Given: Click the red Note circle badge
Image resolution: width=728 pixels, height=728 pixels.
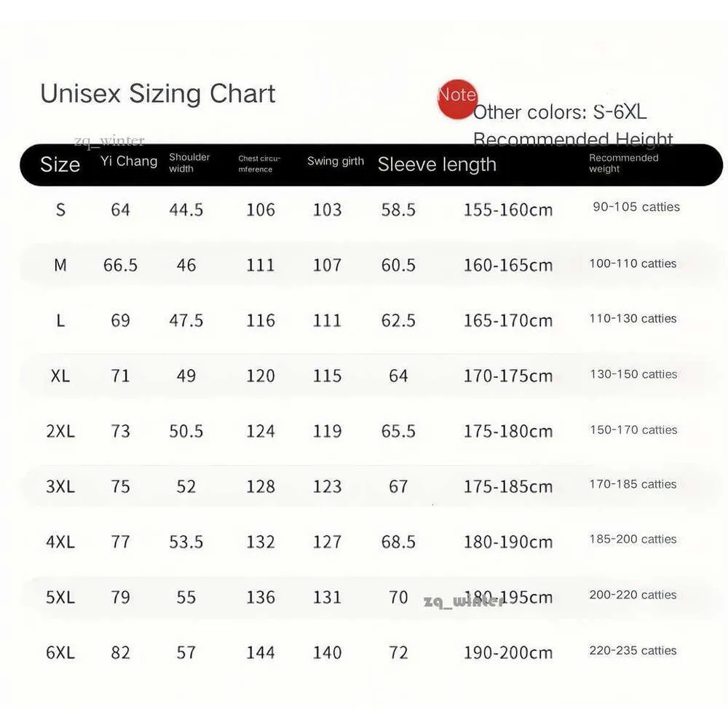Looking at the screenshot, I should coord(457,99).
